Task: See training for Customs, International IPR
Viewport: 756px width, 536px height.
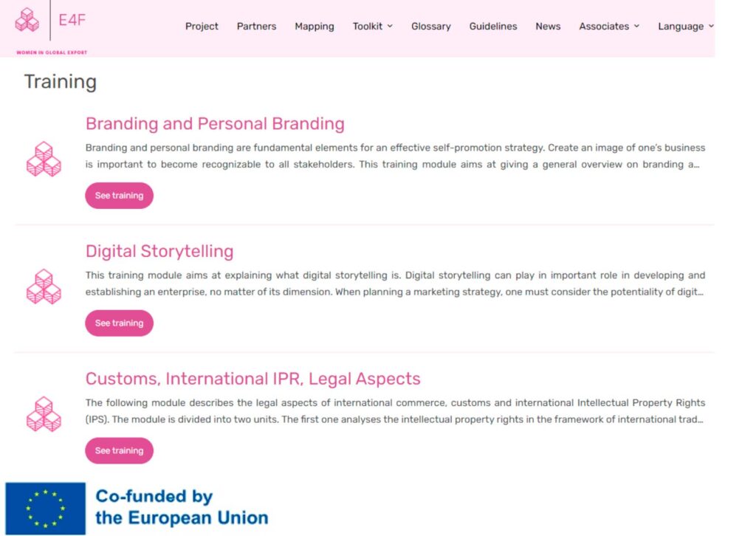Action: (x=119, y=450)
